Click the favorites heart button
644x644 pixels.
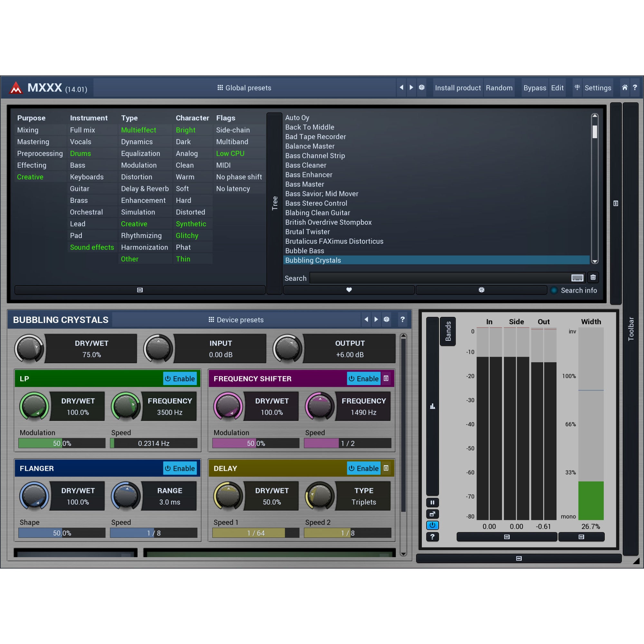point(349,290)
